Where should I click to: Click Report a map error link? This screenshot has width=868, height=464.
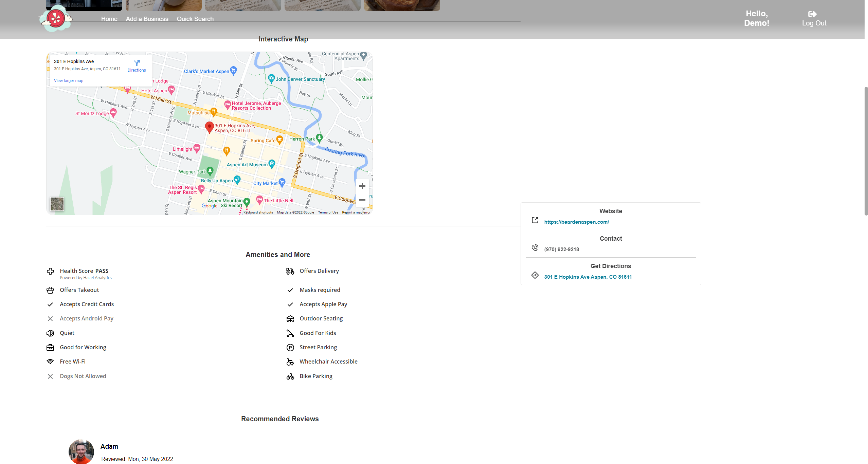(x=356, y=212)
